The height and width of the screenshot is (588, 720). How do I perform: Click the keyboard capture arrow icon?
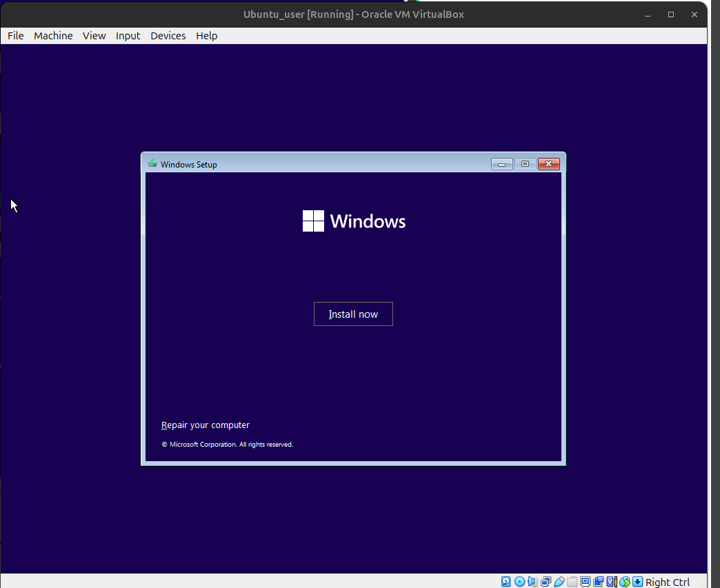[638, 582]
